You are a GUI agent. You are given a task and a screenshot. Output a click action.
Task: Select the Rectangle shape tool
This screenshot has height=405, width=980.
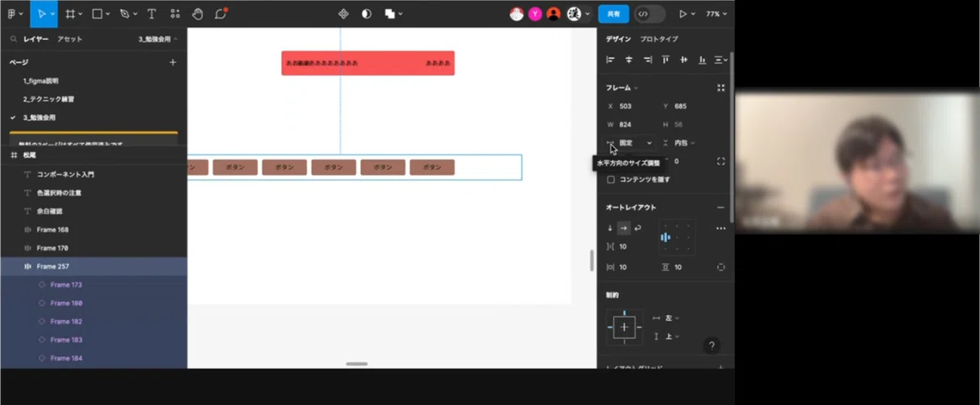(97, 14)
